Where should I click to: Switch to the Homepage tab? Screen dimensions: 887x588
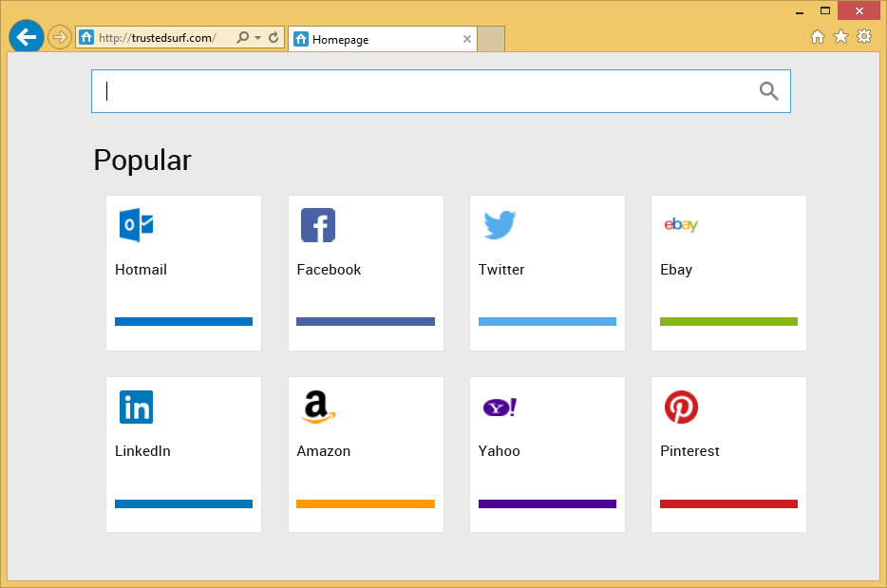(x=383, y=39)
